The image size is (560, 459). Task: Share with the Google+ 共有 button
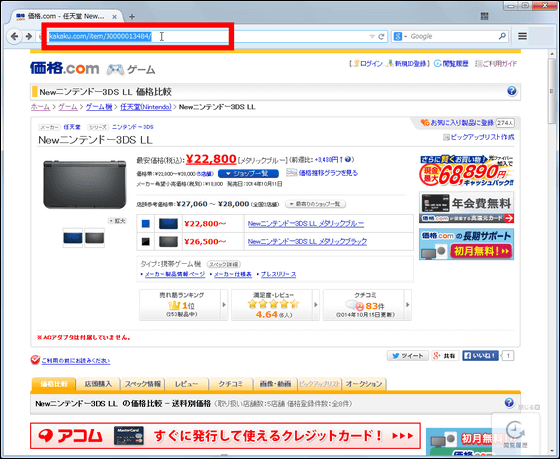[445, 356]
